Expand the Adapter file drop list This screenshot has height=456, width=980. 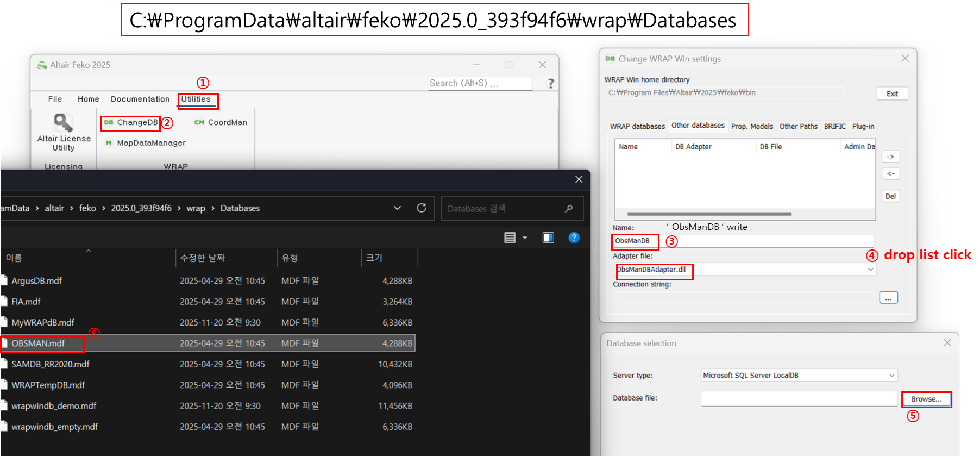[x=870, y=270]
